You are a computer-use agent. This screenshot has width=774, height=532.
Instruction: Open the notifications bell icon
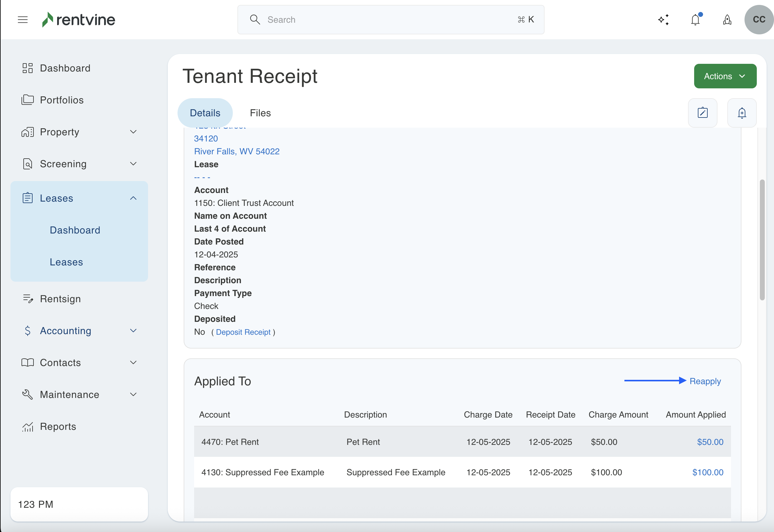coord(695,20)
